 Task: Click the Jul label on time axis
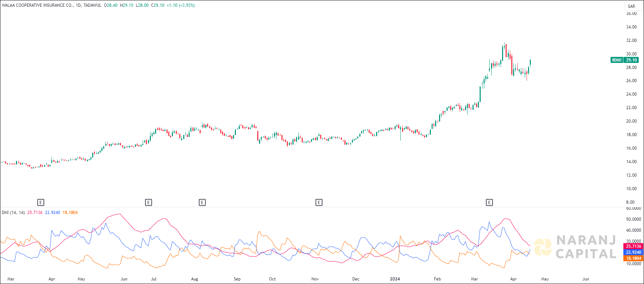click(154, 279)
